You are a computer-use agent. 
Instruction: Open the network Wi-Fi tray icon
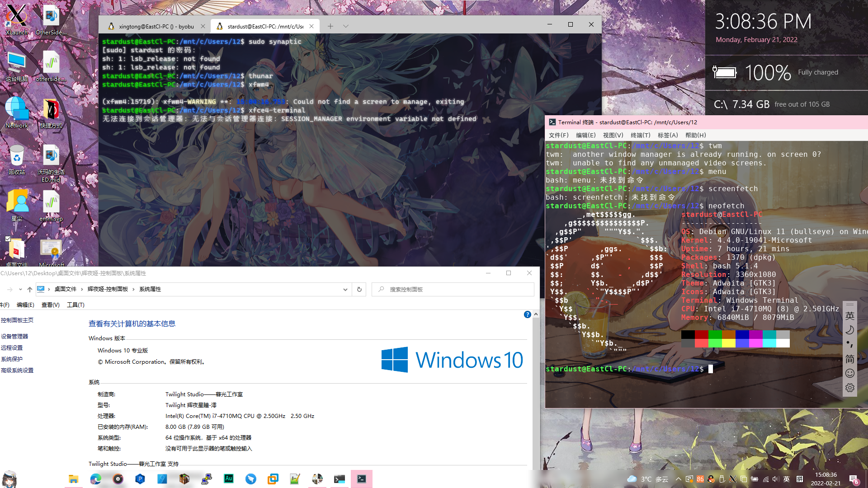(765, 479)
